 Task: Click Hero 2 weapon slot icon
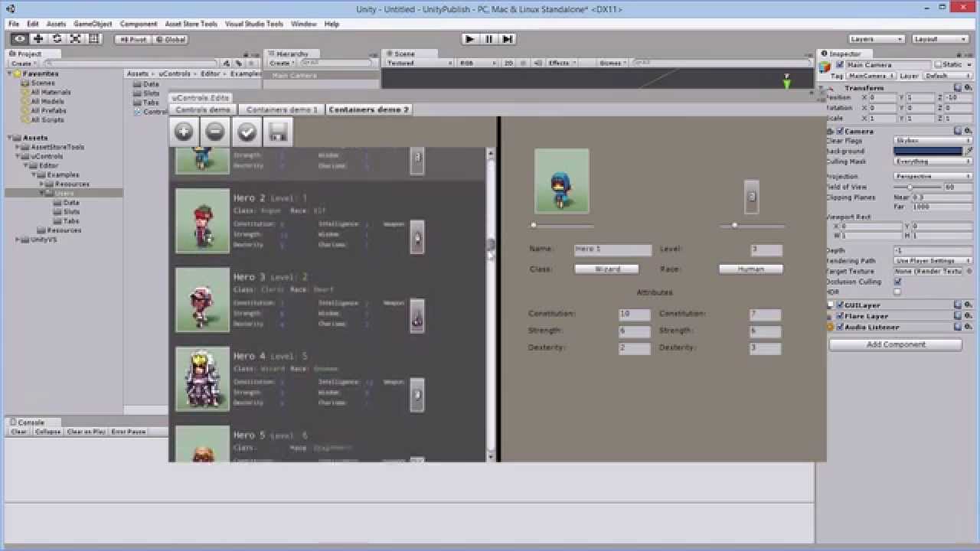[417, 237]
